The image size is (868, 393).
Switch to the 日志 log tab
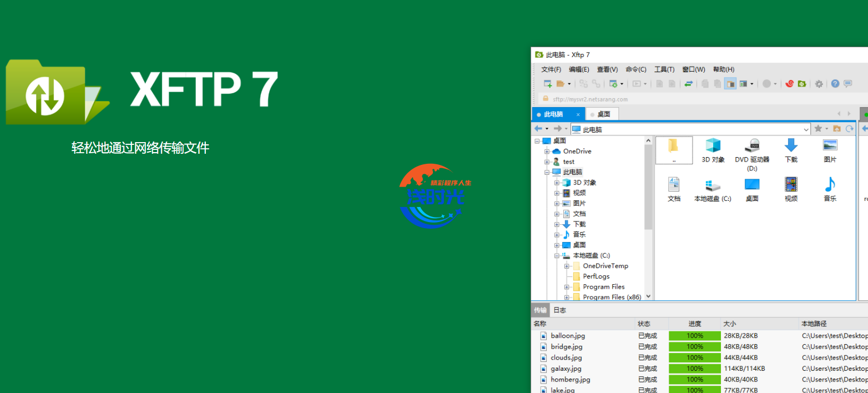(x=559, y=310)
